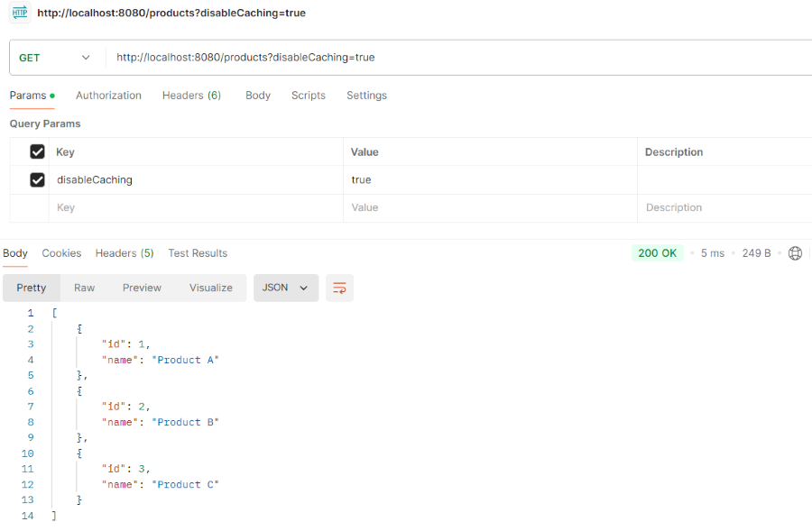Open the response Headers (5) tab
This screenshot has height=531, width=812.
tap(125, 253)
